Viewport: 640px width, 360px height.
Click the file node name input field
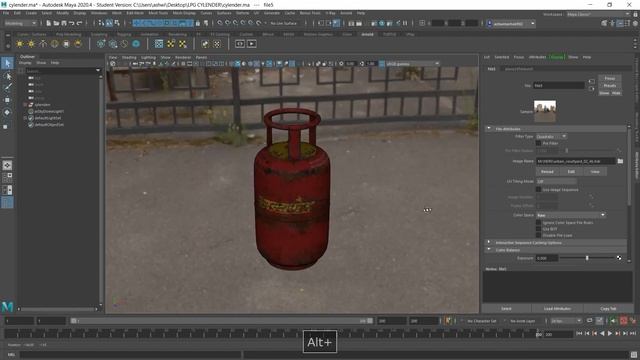click(x=559, y=85)
